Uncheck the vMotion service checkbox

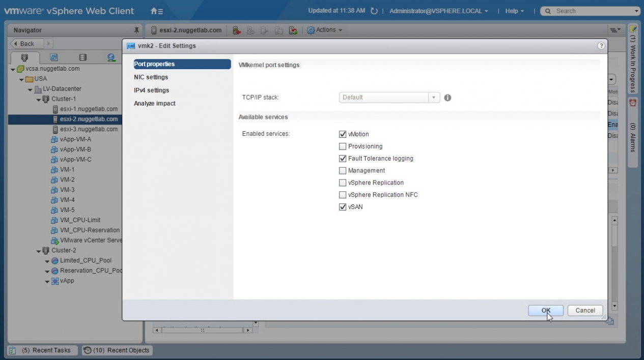point(343,134)
